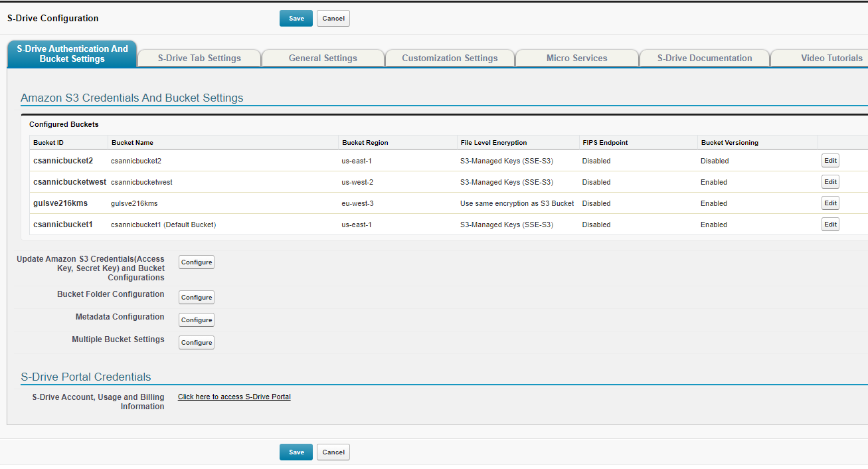Select the Micro Services tab
The height and width of the screenshot is (469, 868).
tap(576, 58)
